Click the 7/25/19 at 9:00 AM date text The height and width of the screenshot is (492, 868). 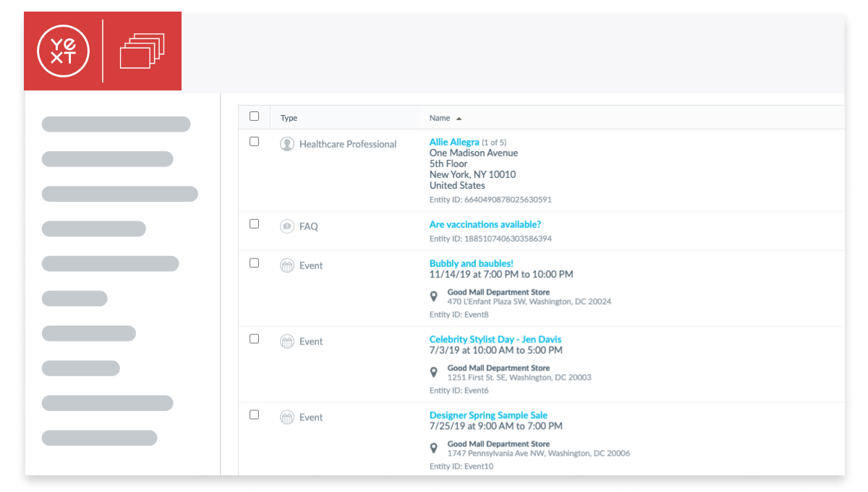[495, 426]
